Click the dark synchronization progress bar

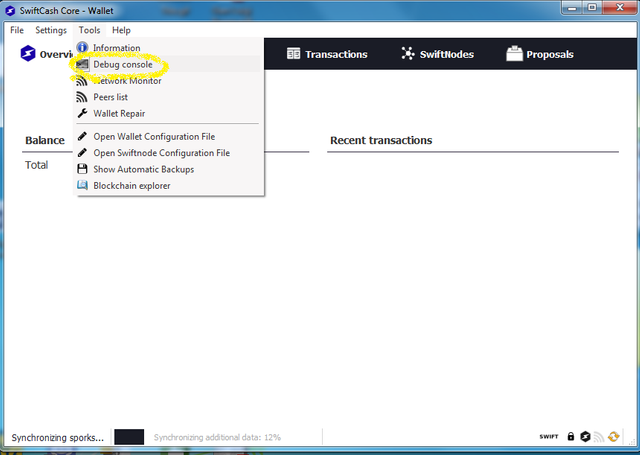(129, 437)
